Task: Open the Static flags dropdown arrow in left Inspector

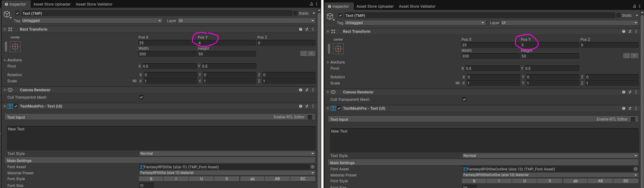Action: tap(314, 13)
